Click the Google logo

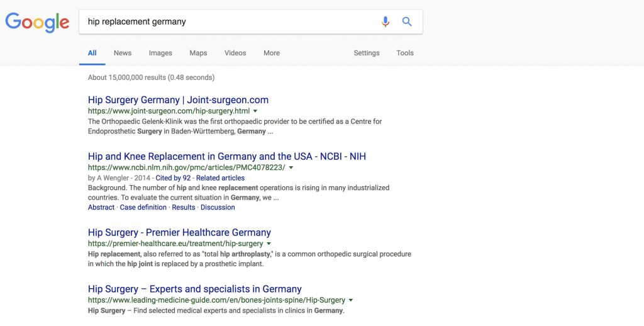tap(37, 22)
